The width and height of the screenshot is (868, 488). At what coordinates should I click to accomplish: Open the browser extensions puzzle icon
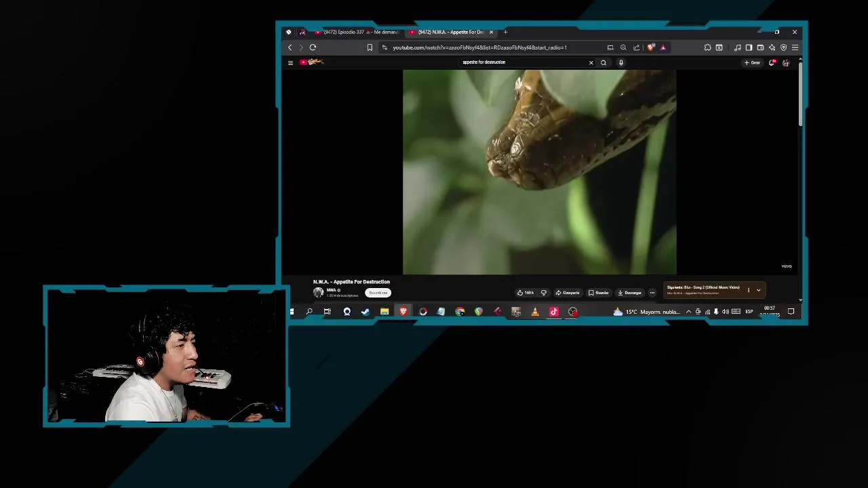click(x=707, y=47)
